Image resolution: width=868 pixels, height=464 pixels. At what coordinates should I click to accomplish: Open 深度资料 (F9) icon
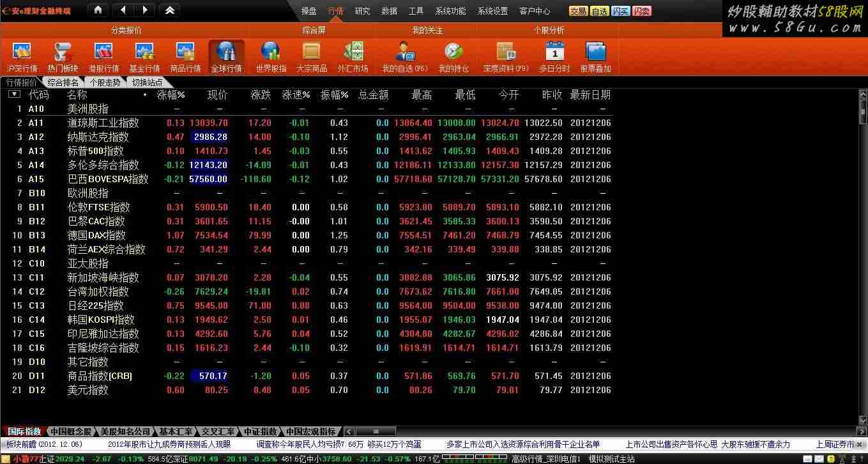pos(506,58)
